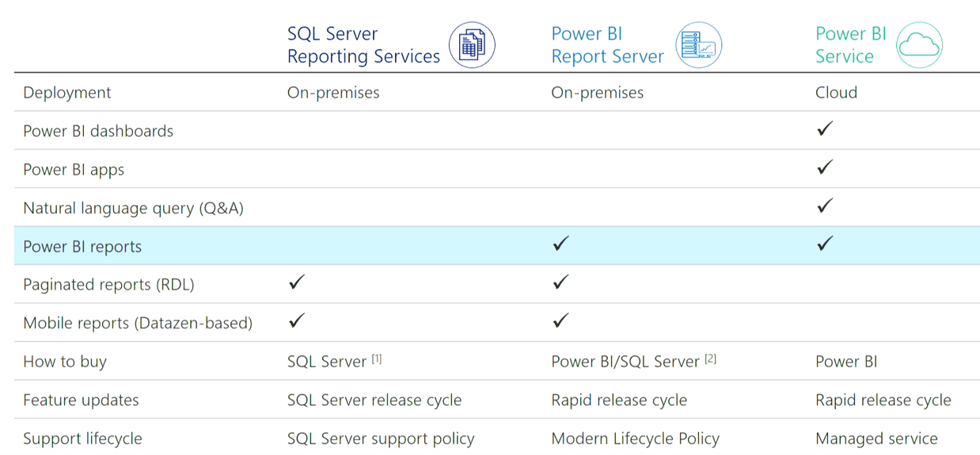Click the Power BI how-to-buy value for Service

coord(846,362)
